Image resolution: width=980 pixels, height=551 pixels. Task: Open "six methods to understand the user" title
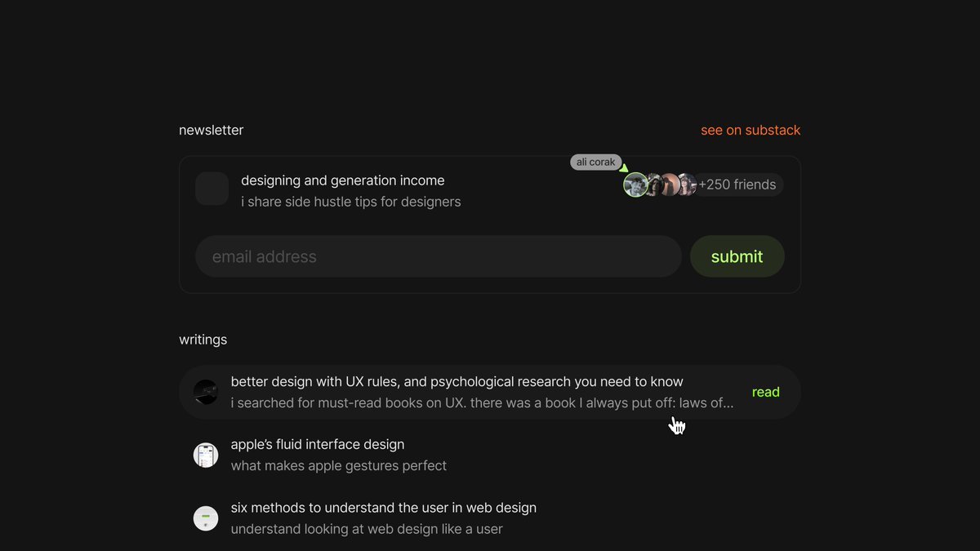pyautogui.click(x=384, y=508)
